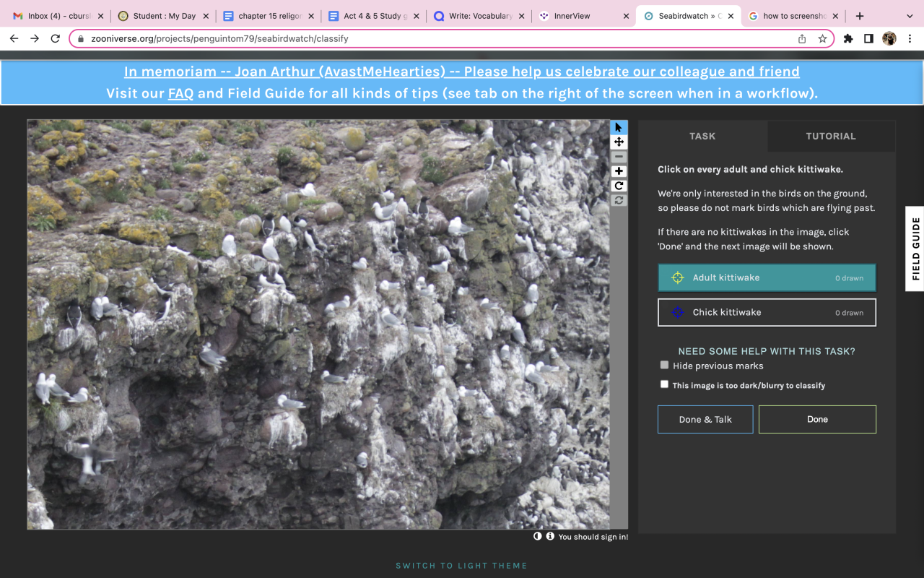Expand the Need some help with this task section

(767, 351)
